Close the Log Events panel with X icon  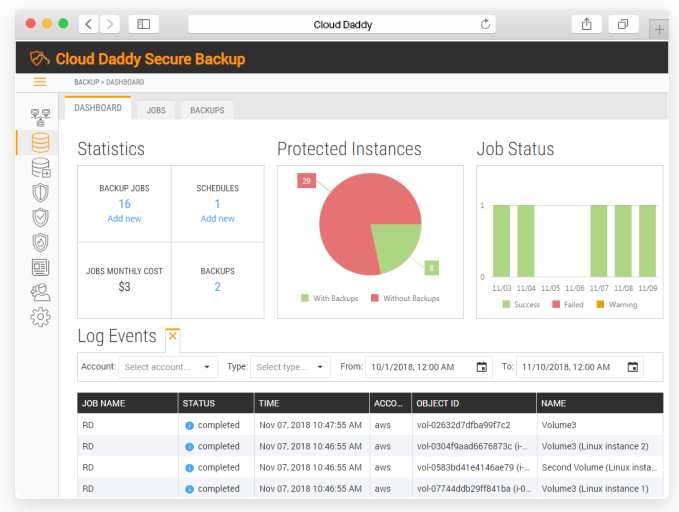tap(172, 336)
